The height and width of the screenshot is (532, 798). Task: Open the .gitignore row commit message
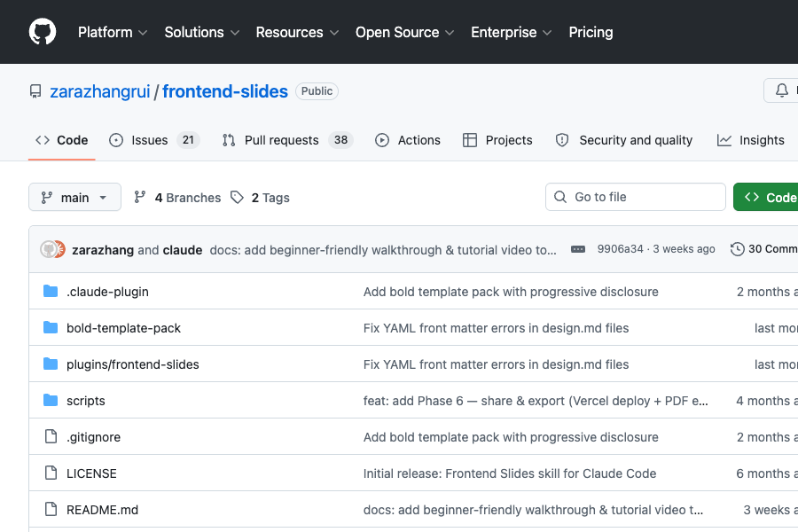(x=511, y=437)
